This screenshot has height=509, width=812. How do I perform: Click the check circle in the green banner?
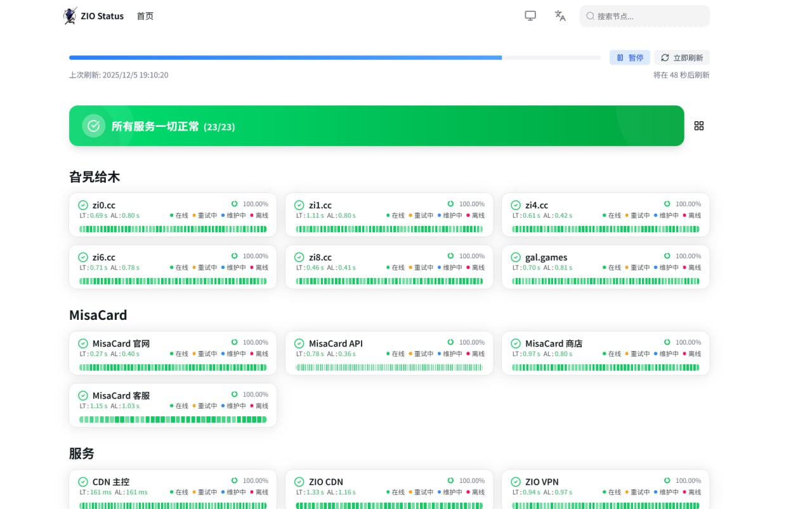(93, 126)
